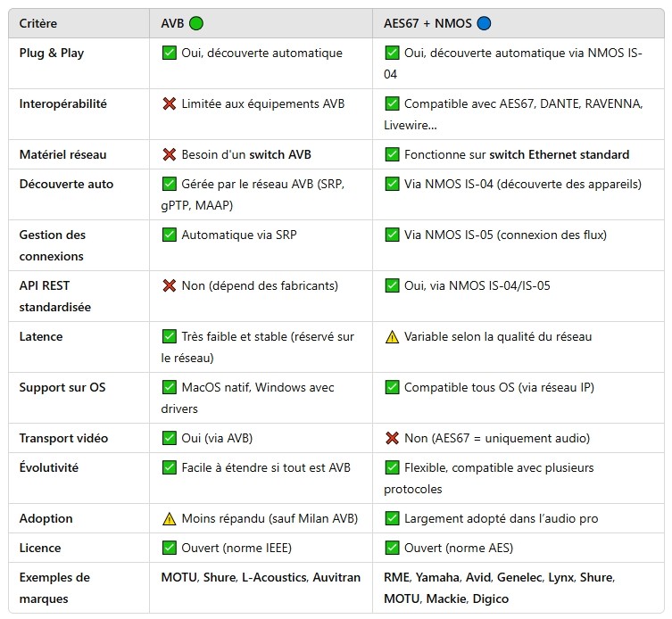The width and height of the screenshot is (672, 619).
Task: Click the "API REST standardisée" row label
Action: [x=55, y=296]
